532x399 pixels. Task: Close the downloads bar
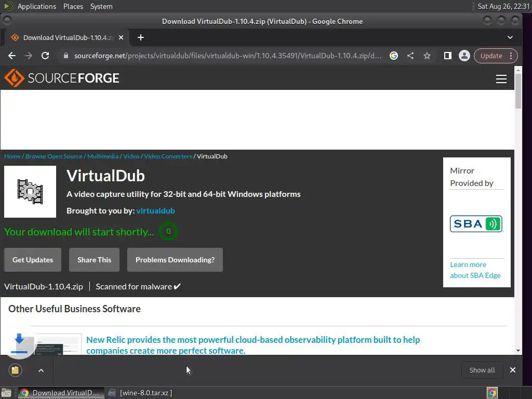tap(513, 370)
